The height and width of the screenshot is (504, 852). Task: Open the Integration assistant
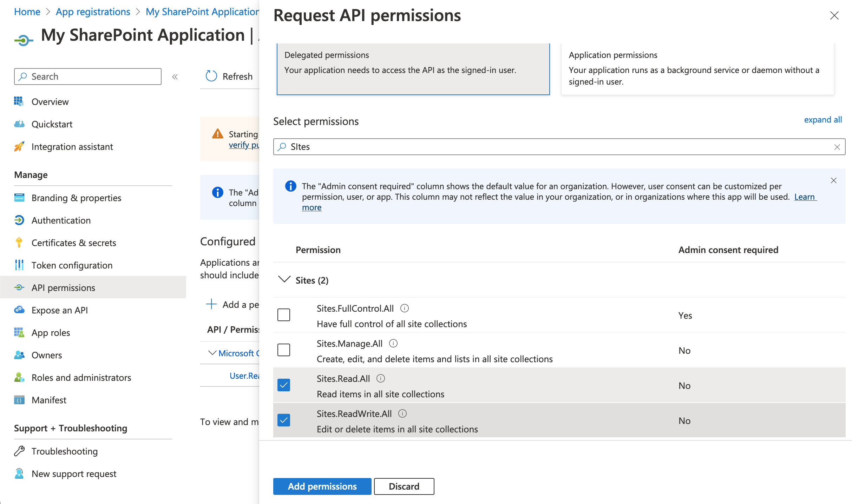[x=72, y=146]
